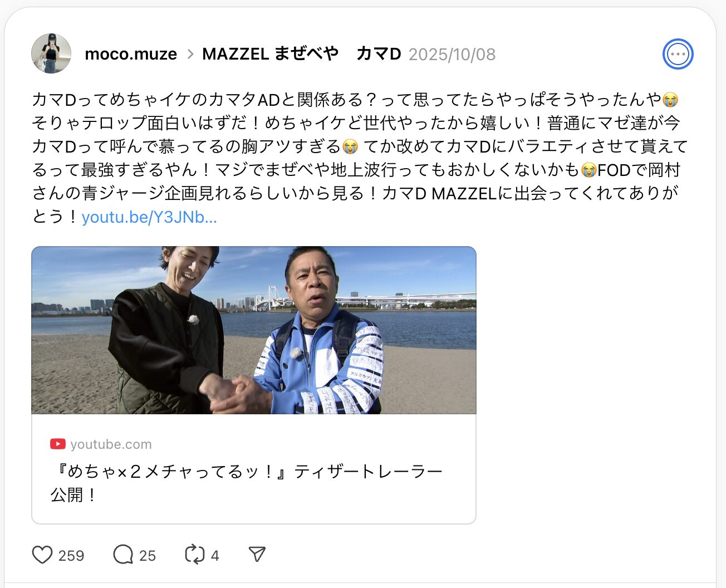
Task: View moco.muze's profile avatar
Action: coord(51,53)
